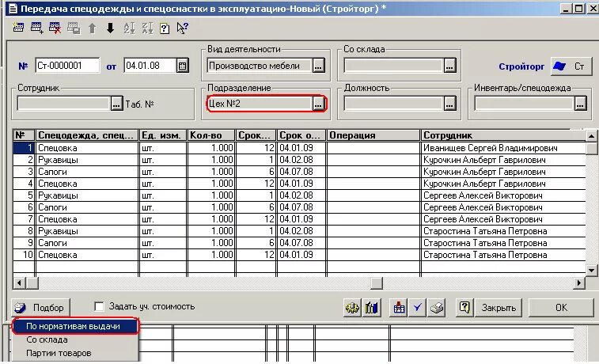The height and width of the screenshot is (364, 599).
Task: Open the description page icon with question mark
Action: [x=165, y=28]
